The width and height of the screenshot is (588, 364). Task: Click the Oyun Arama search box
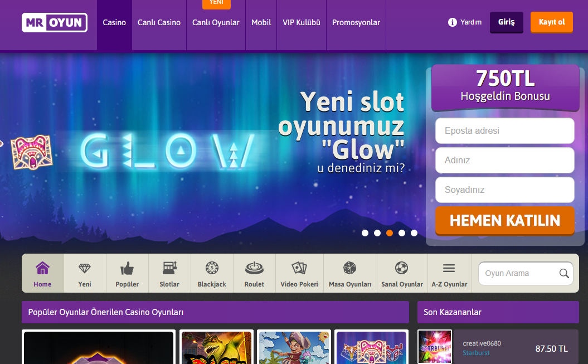pos(526,273)
